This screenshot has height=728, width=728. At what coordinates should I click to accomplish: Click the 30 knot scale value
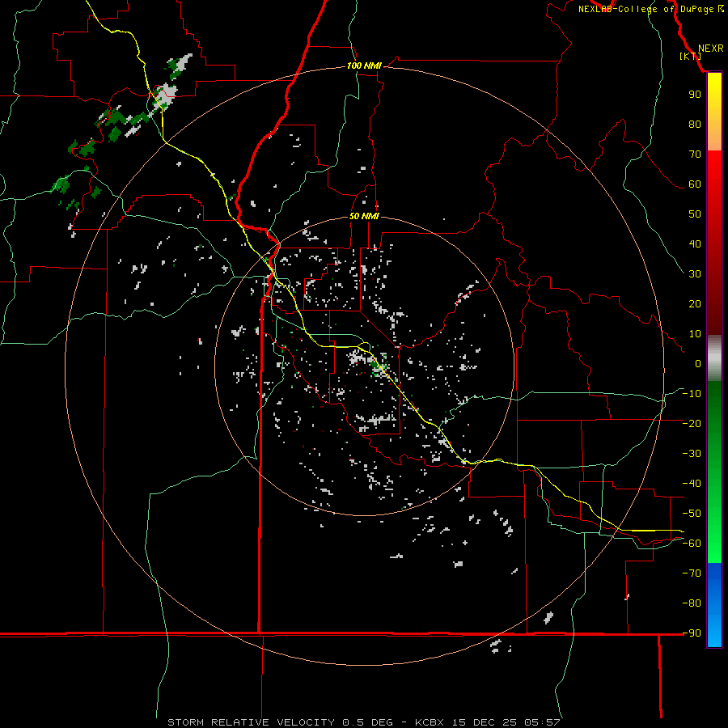pos(695,274)
